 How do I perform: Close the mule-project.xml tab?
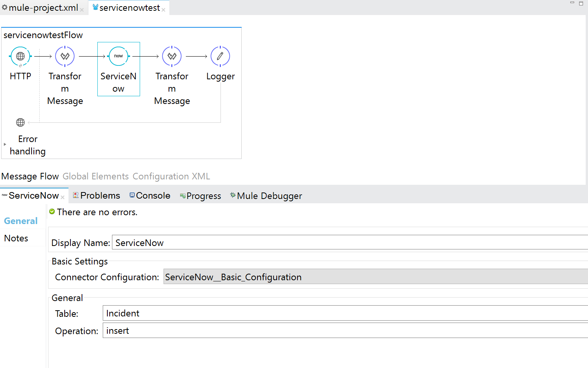82,10
